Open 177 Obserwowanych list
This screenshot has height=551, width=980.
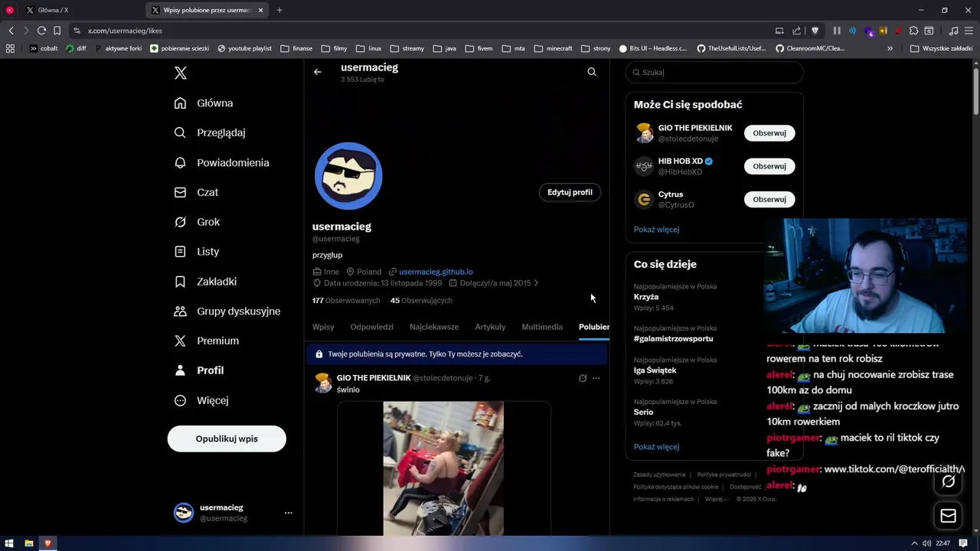346,301
